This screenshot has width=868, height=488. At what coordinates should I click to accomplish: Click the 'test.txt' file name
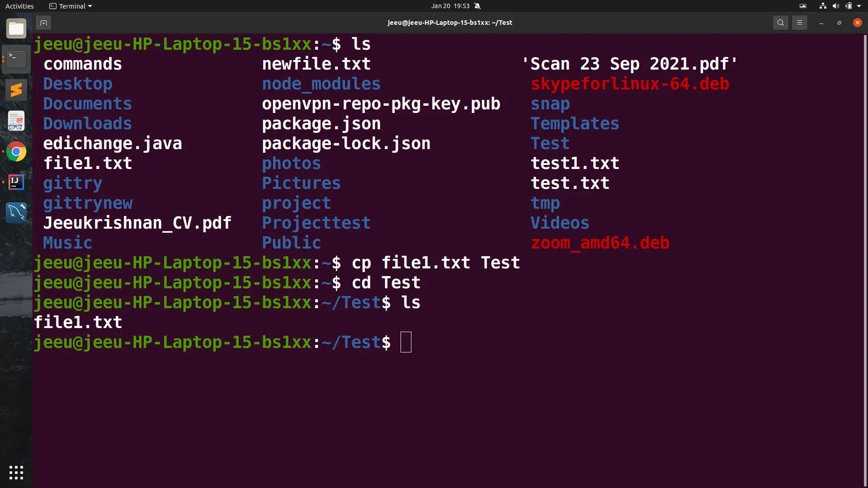(570, 183)
